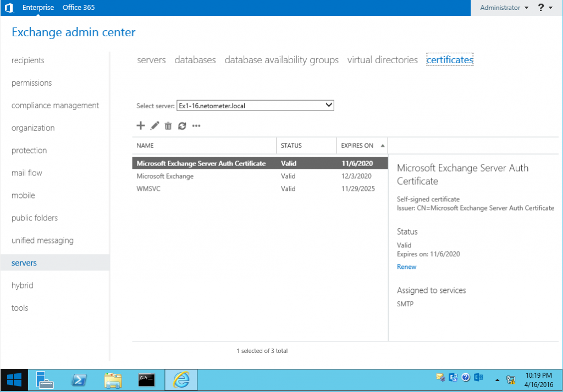The image size is (563, 392).
Task: Edit selected certificate using the pencil icon
Action: coord(154,125)
